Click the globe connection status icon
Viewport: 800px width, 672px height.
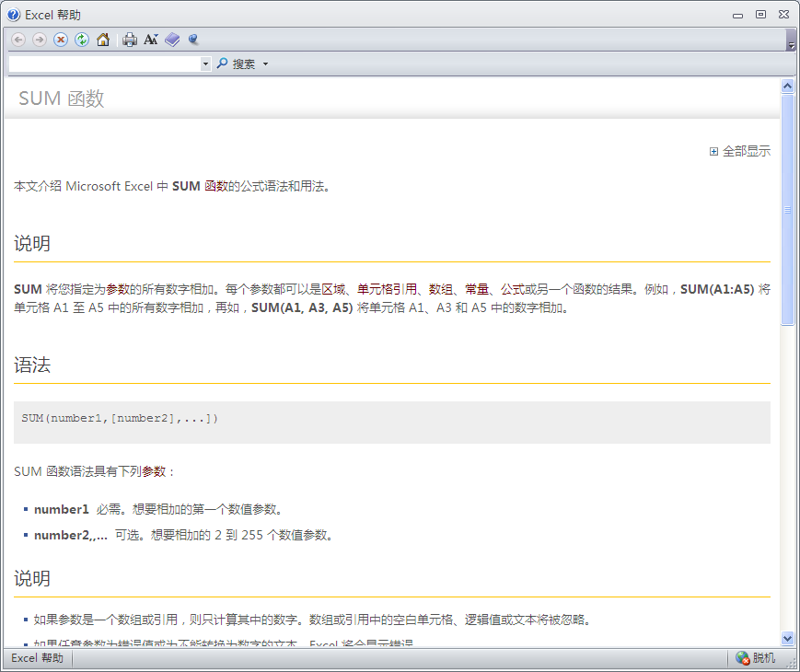tap(742, 657)
